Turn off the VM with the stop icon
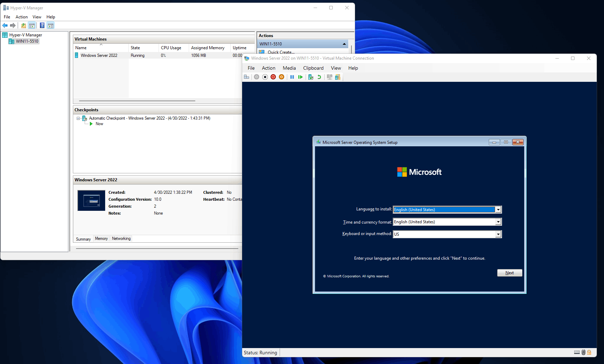The image size is (604, 364). [x=265, y=77]
